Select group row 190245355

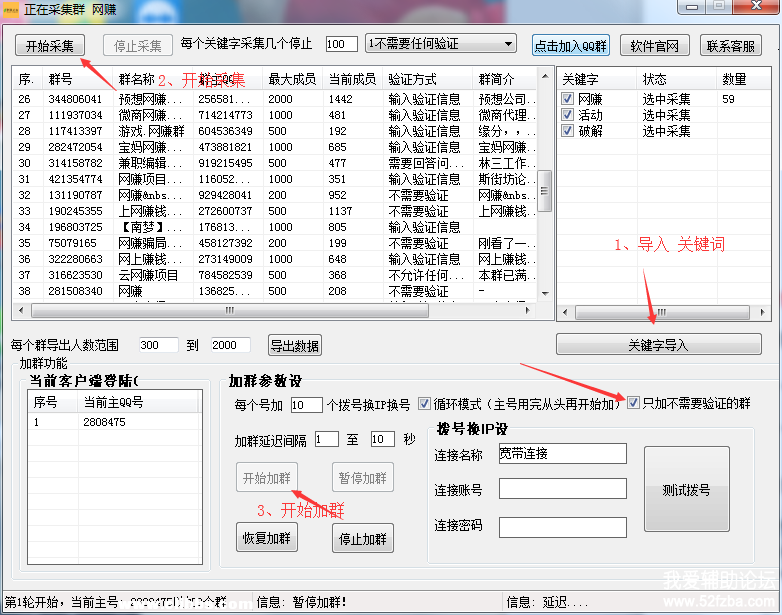[x=275, y=210]
